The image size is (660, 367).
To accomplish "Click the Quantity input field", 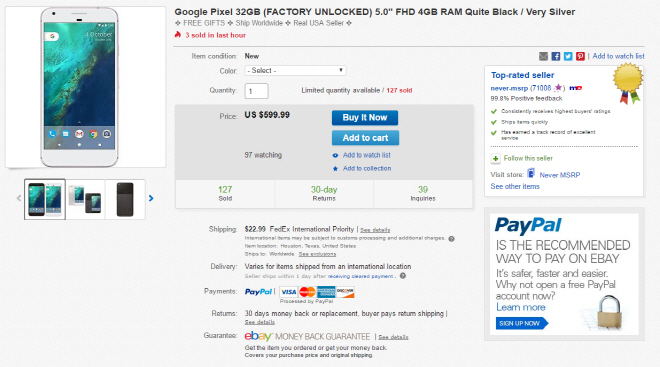I will click(x=256, y=91).
